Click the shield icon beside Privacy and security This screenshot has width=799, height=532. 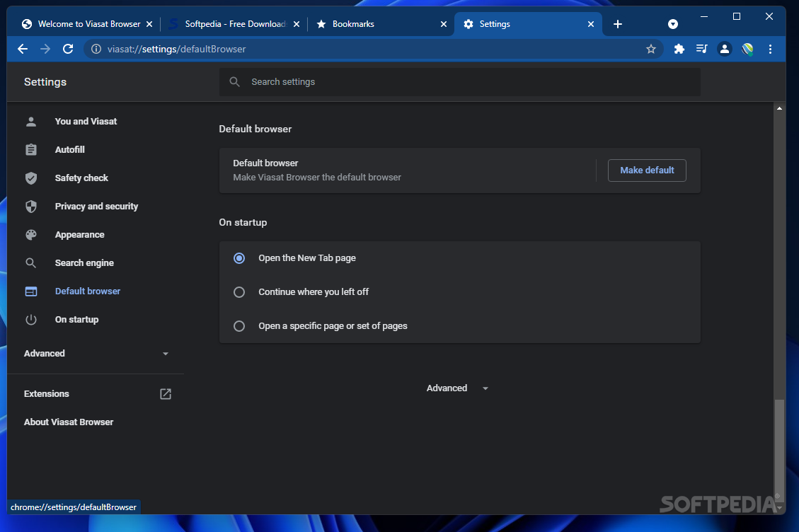[31, 206]
